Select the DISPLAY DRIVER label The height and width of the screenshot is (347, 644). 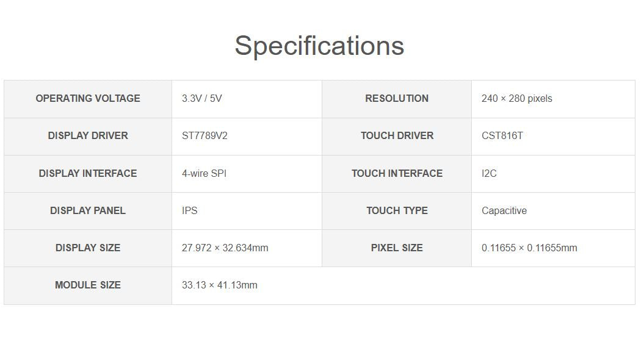point(88,136)
